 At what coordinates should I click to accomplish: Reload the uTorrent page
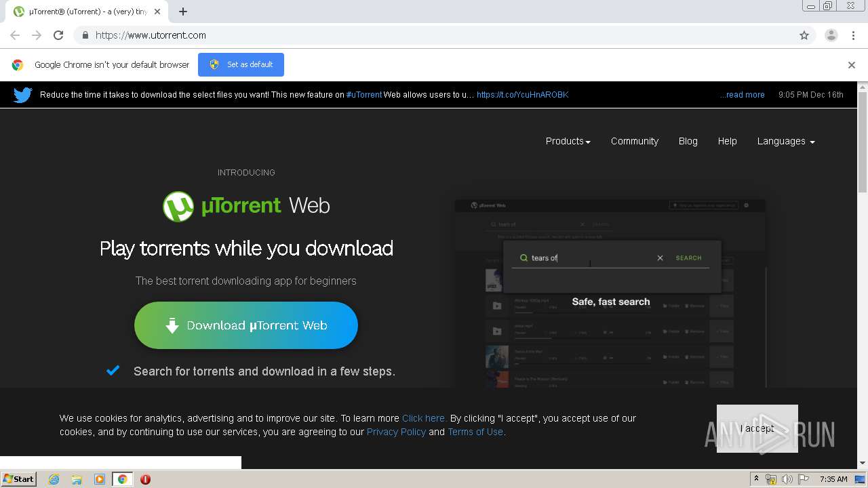point(58,35)
